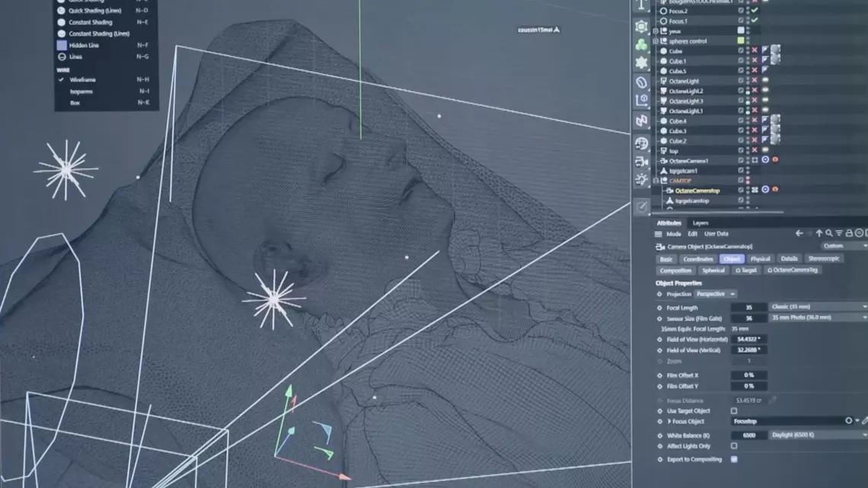868x488 pixels.
Task: Open the 35 mm Photo sensor preset dropdown
Action: point(819,317)
